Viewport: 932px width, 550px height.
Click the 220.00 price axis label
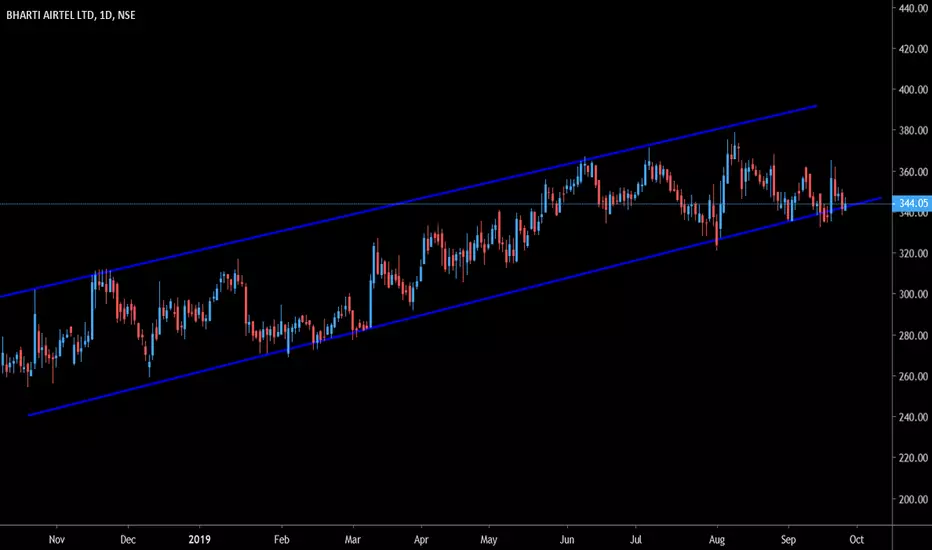click(914, 458)
